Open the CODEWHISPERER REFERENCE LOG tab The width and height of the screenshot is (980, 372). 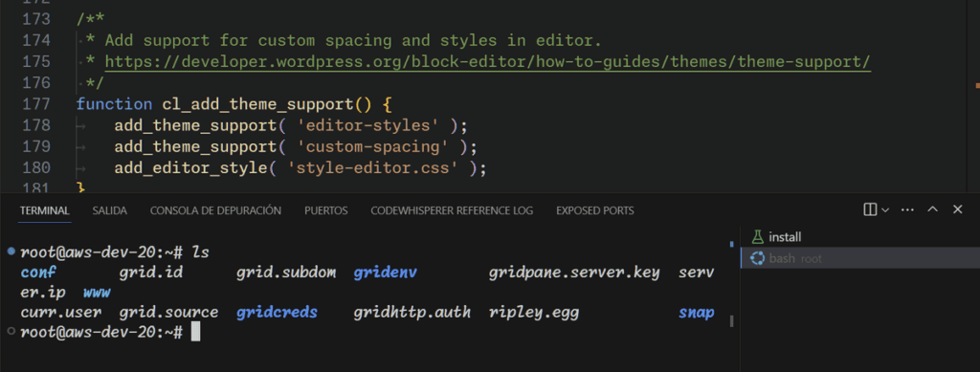pos(452,211)
